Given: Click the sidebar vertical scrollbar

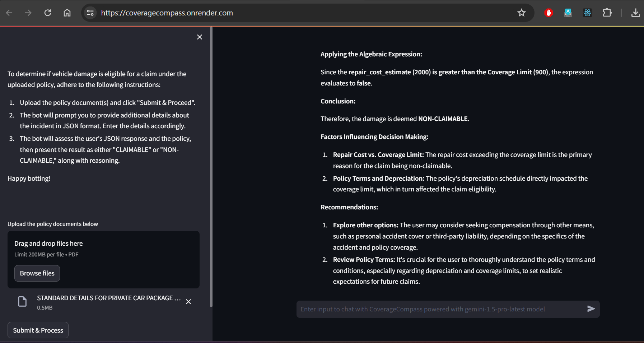Looking at the screenshot, I should (x=211, y=167).
